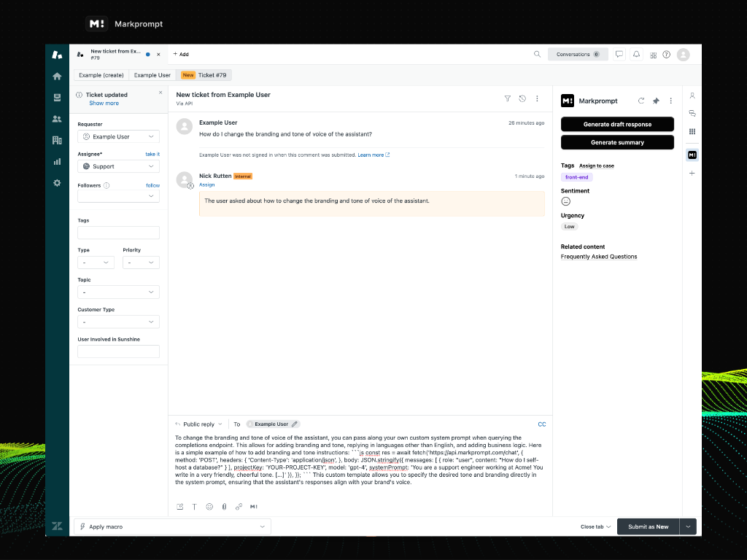This screenshot has height=560, width=747.
Task: Open the search magnifier in the top bar
Action: pyautogui.click(x=538, y=54)
